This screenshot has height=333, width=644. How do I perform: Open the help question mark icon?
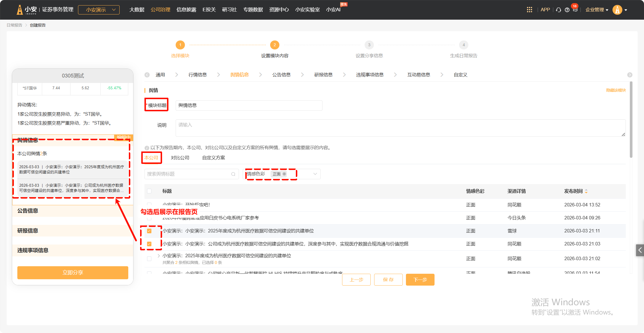[567, 10]
